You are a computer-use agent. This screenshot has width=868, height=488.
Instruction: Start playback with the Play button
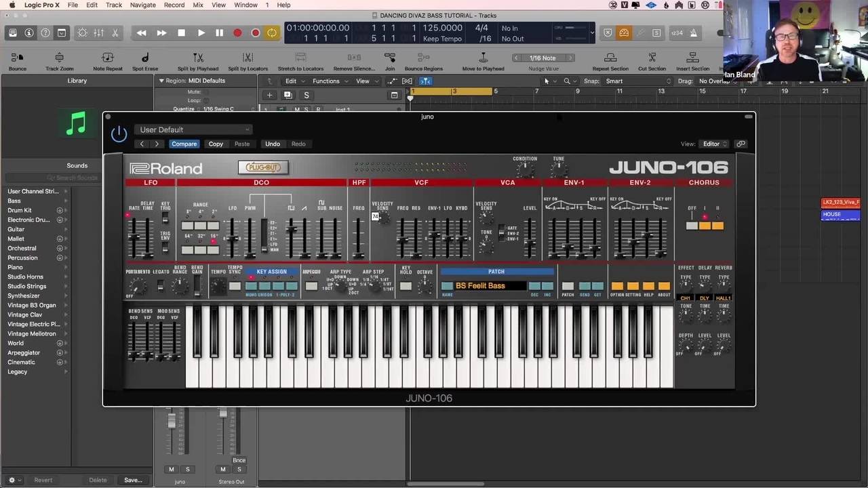[x=201, y=33]
